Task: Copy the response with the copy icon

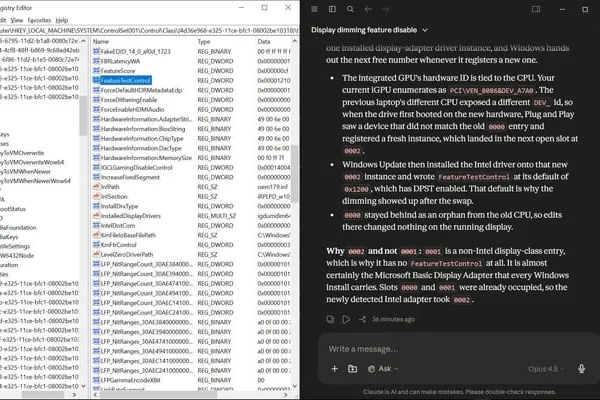Action: coord(330,319)
